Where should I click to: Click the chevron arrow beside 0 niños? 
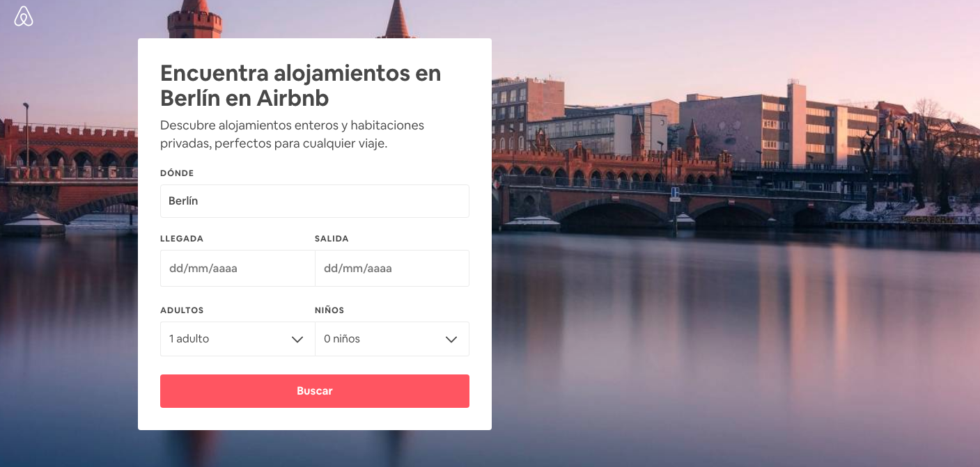[x=451, y=340]
